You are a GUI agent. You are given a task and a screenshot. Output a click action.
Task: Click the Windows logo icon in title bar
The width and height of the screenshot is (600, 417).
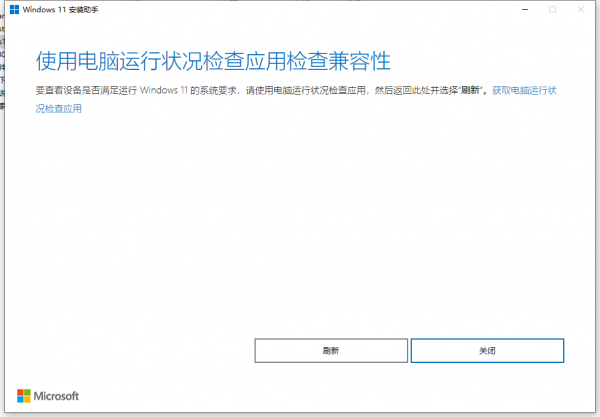pos(14,10)
